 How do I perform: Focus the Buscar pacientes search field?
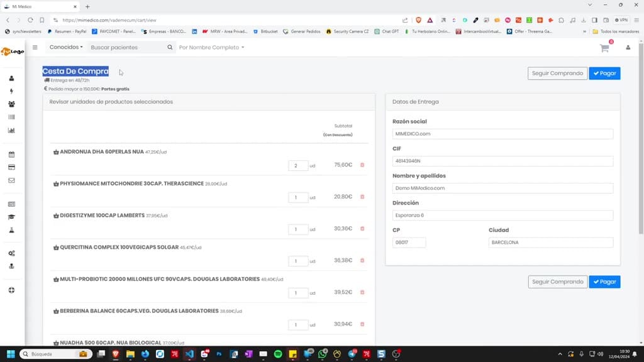127,47
